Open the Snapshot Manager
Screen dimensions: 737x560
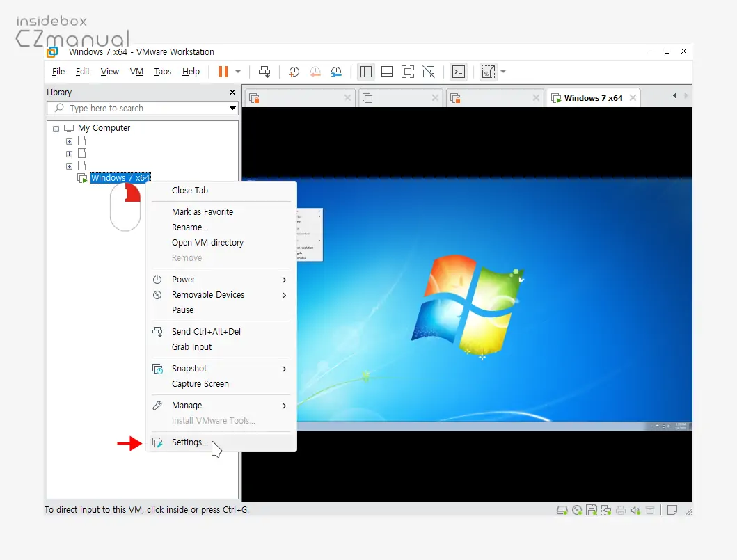click(x=336, y=72)
